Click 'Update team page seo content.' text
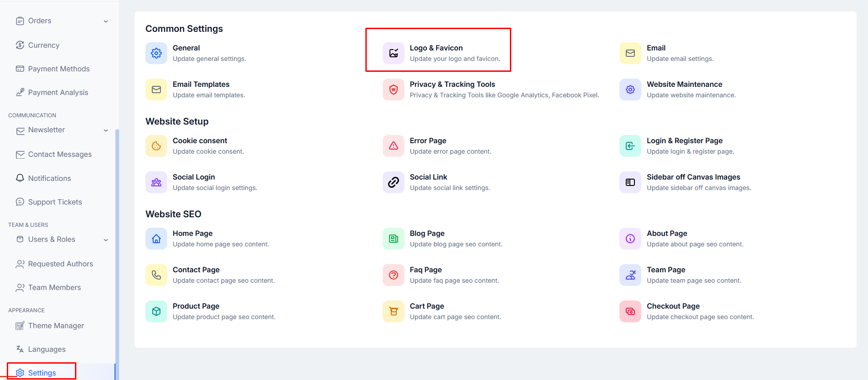The image size is (868, 380). pos(694,280)
